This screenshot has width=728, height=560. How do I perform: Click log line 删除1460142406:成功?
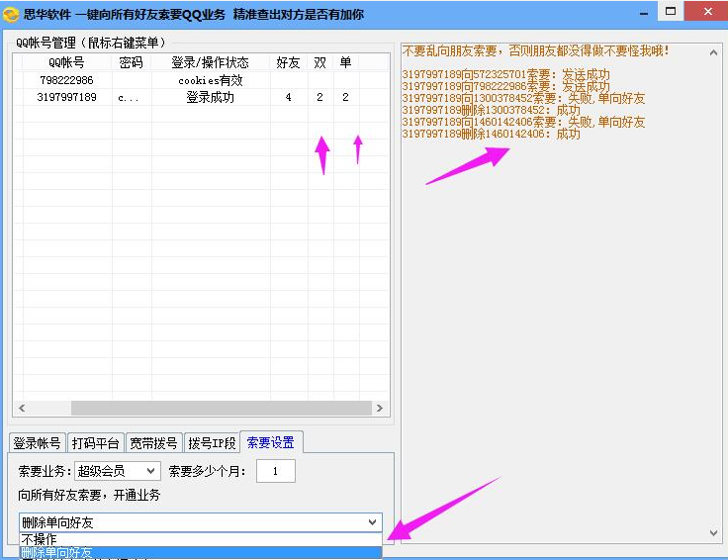click(492, 135)
